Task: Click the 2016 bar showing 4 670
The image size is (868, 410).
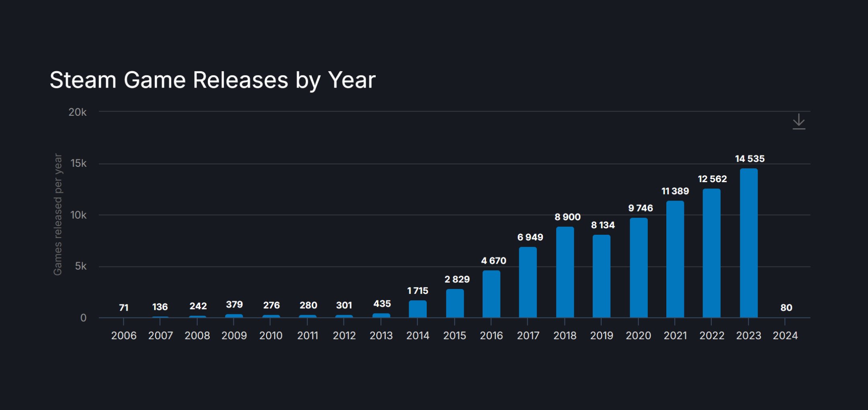Action: 491,294
